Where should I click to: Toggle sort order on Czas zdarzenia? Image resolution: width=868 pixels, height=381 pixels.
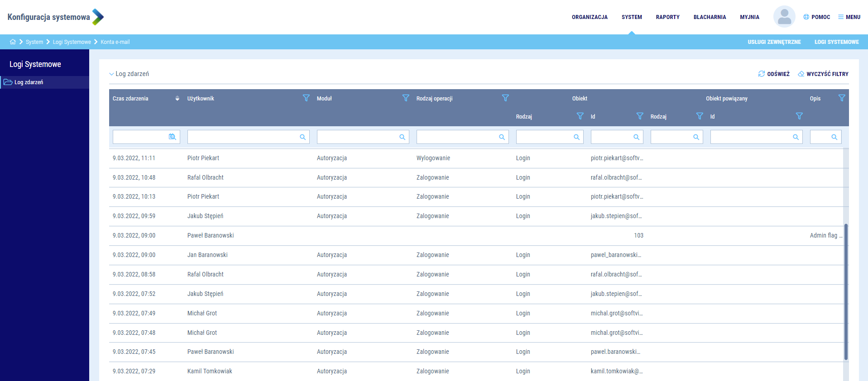tap(177, 99)
